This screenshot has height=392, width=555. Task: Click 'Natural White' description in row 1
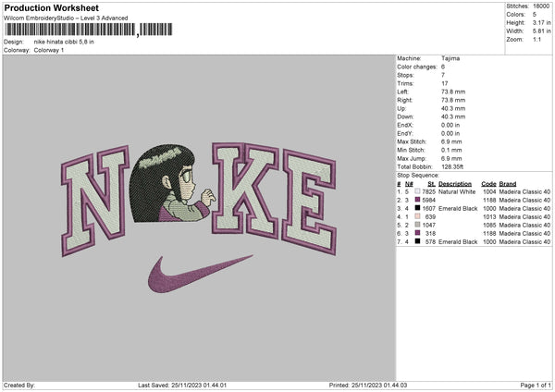(x=457, y=191)
